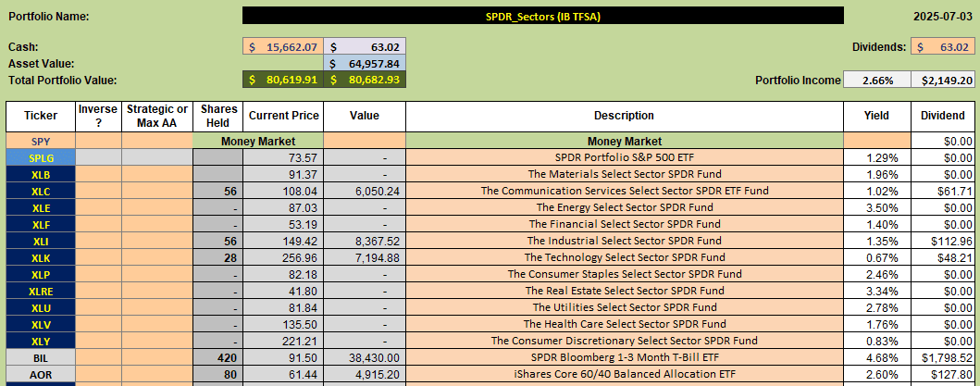The width and height of the screenshot is (980, 386).
Task: Click the XLC value 6,050.24
Action: pos(365,191)
